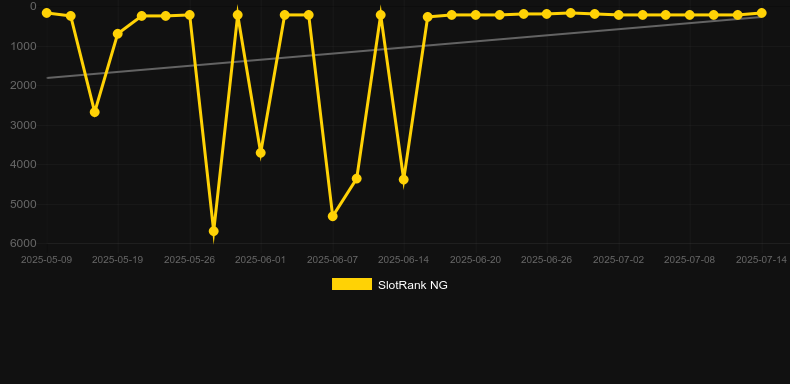
Task: Click the data point above 2025-06-20 label
Action: pos(475,15)
